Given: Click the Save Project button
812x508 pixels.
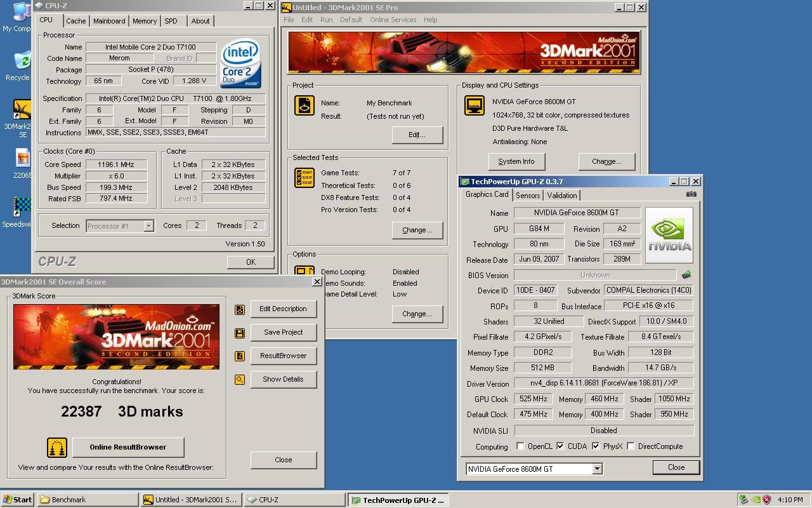Looking at the screenshot, I should tap(283, 332).
